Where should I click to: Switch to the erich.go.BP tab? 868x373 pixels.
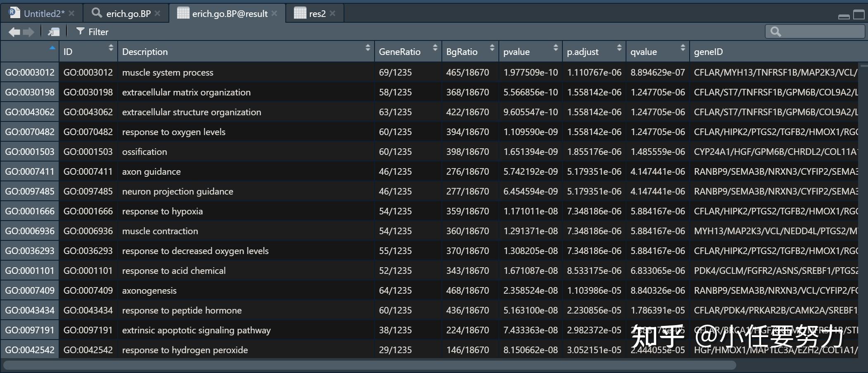[x=128, y=14]
